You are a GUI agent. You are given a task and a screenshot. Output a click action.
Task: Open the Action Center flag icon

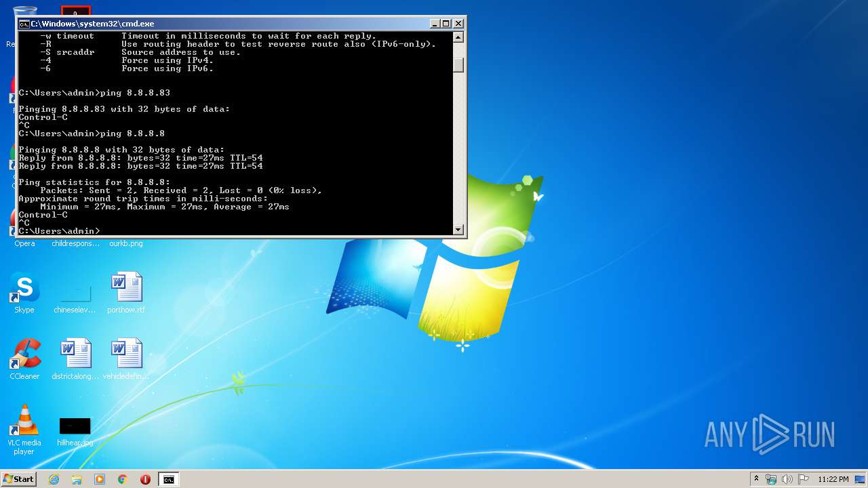pyautogui.click(x=804, y=479)
